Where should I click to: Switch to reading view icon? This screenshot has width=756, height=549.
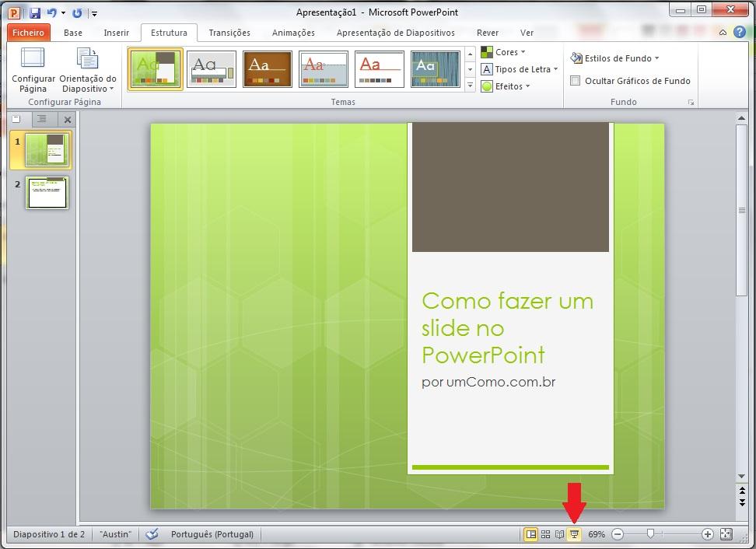coord(559,534)
